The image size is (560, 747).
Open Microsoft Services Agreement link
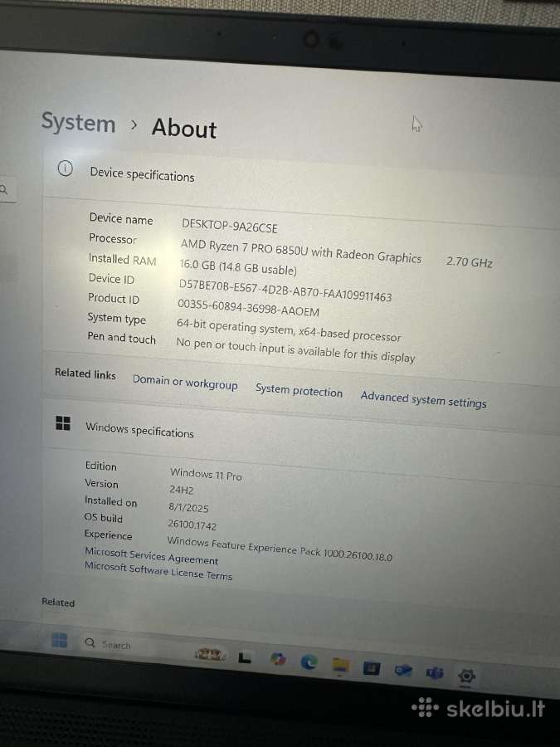pos(152,556)
